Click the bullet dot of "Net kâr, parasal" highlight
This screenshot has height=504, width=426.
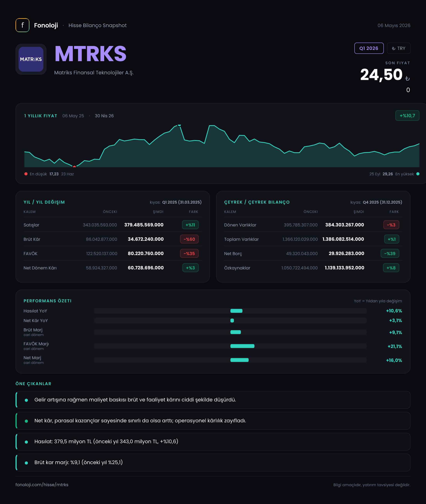pyautogui.click(x=26, y=421)
